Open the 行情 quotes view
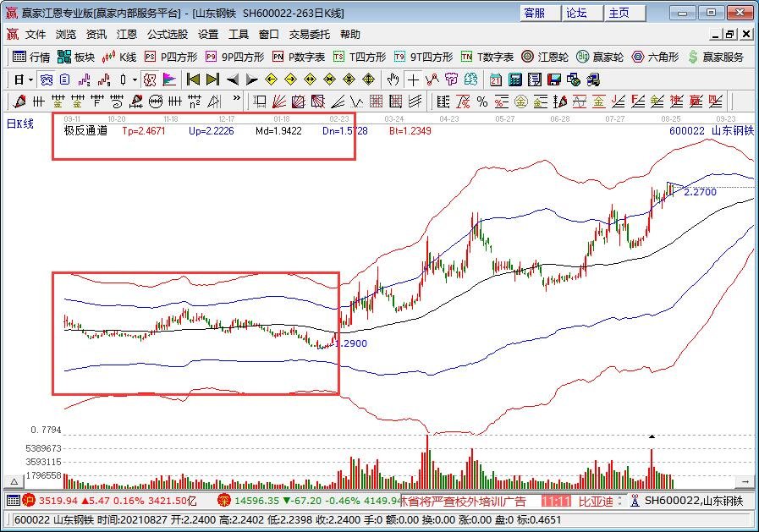This screenshot has width=759, height=532. click(x=31, y=57)
